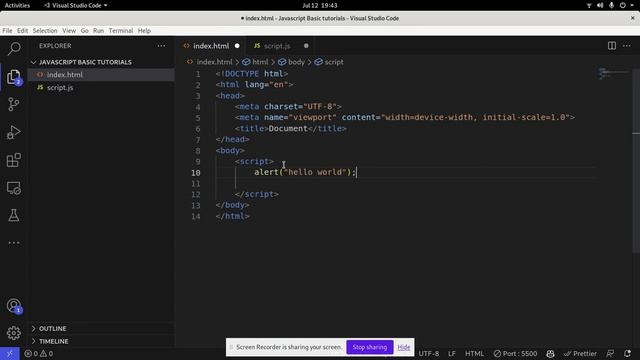Screen dimensions: 640x360
Task: Open errors and warnings counter in status bar
Action: point(39,353)
